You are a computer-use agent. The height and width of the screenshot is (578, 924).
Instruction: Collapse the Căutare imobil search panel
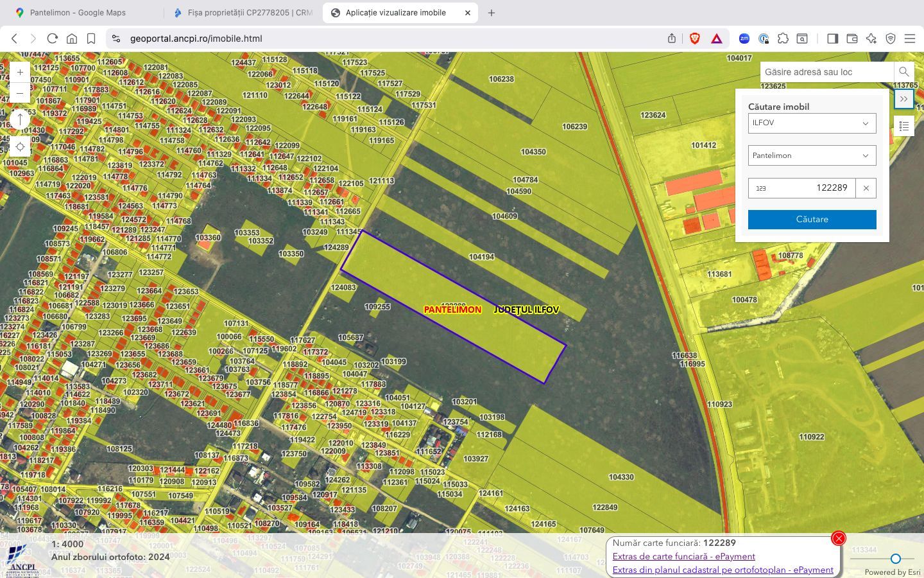click(903, 99)
